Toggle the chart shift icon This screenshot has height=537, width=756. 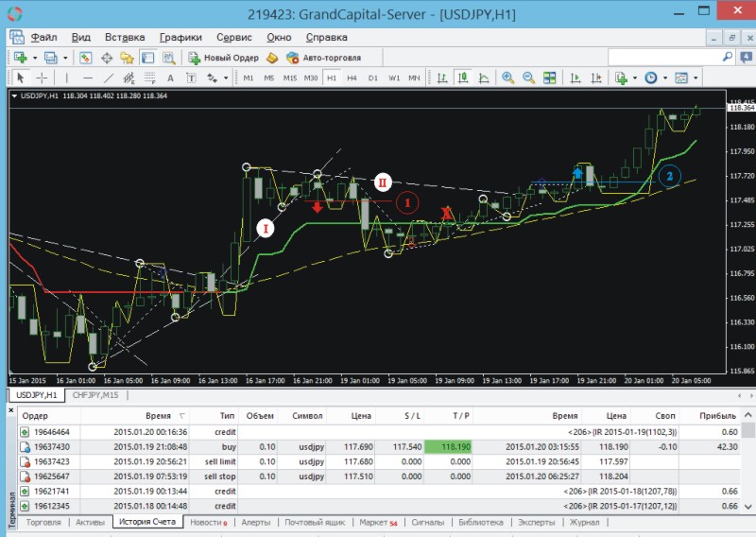tap(596, 78)
